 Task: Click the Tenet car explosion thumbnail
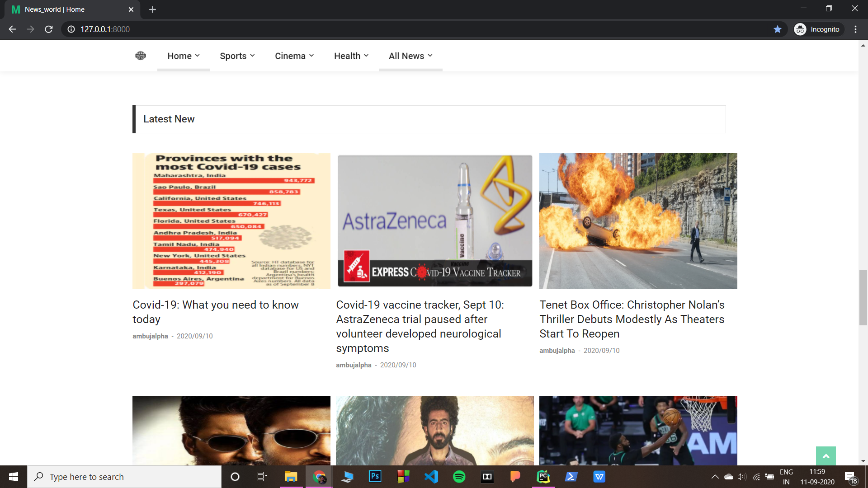coord(638,221)
